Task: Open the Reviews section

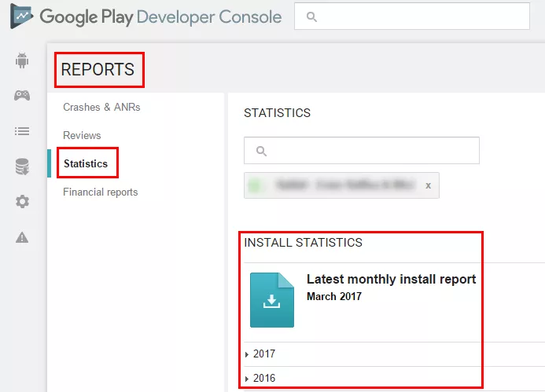Action: [x=82, y=135]
